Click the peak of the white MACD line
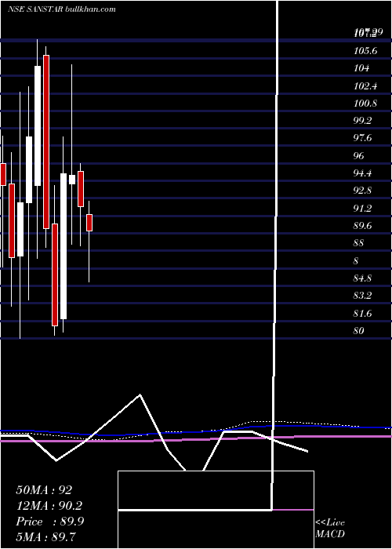 pyautogui.click(x=140, y=395)
